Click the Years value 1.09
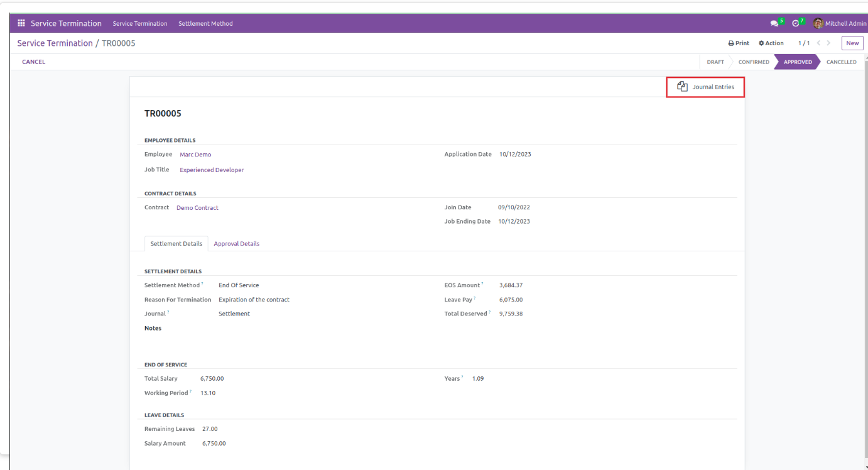Viewport: 868px width, 470px height. 478,379
